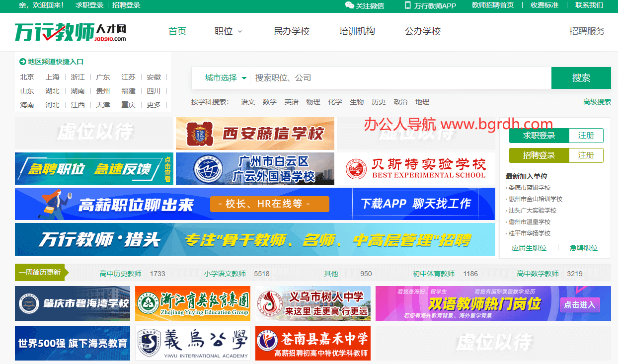The height and width of the screenshot is (364, 618).
Task: Click 招聘登录 in the top green bar
Action: tap(126, 5)
